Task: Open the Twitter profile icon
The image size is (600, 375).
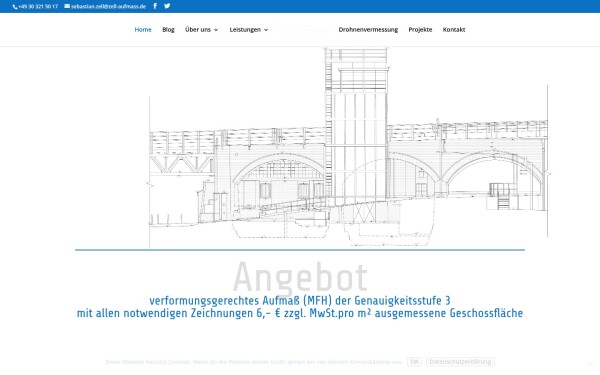Action: pyautogui.click(x=167, y=6)
